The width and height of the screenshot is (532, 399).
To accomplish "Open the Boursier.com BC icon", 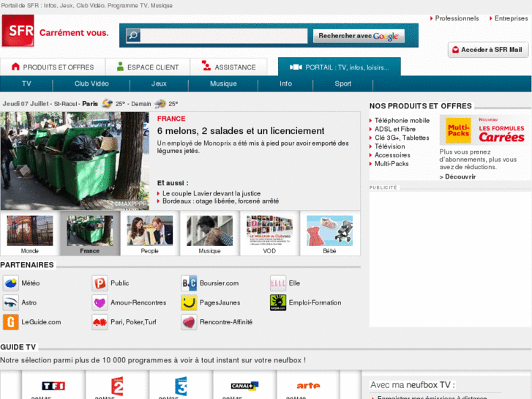I will click(189, 283).
